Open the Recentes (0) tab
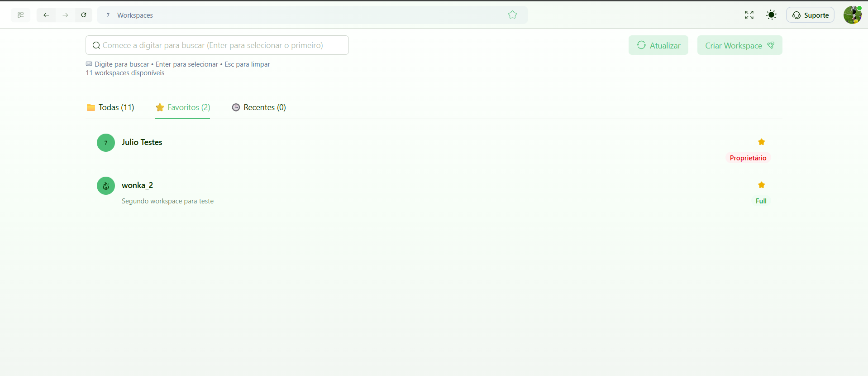 tap(259, 107)
